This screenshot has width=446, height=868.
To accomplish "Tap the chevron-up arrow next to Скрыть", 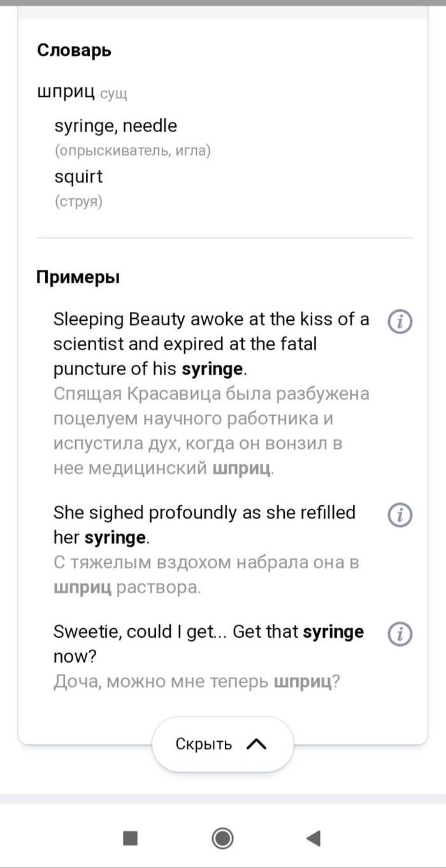I will point(256,744).
